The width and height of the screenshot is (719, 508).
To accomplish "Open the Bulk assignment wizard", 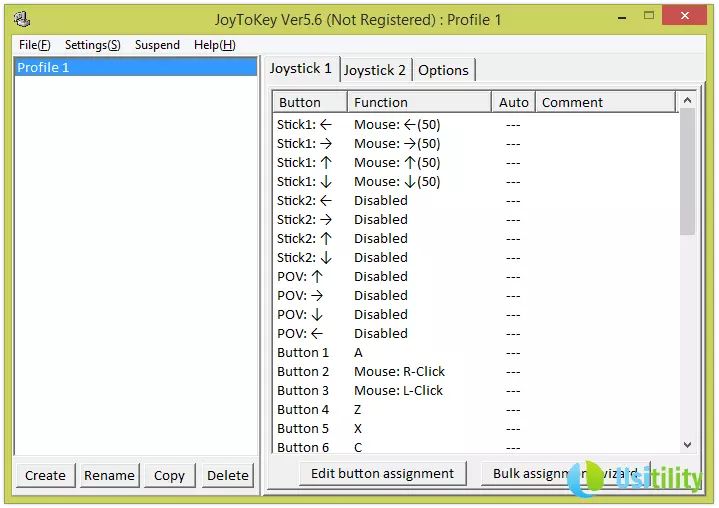I will [565, 473].
